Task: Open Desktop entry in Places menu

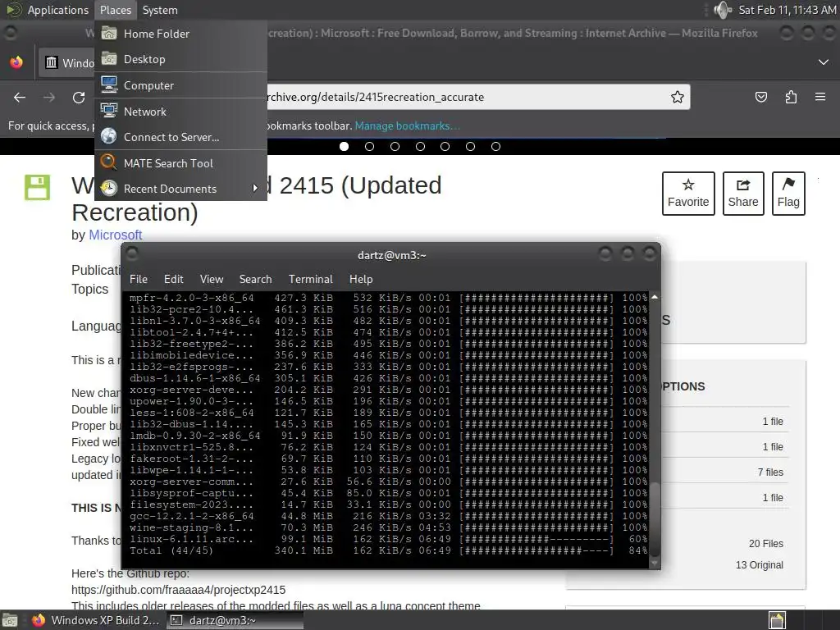Action: 180,59
